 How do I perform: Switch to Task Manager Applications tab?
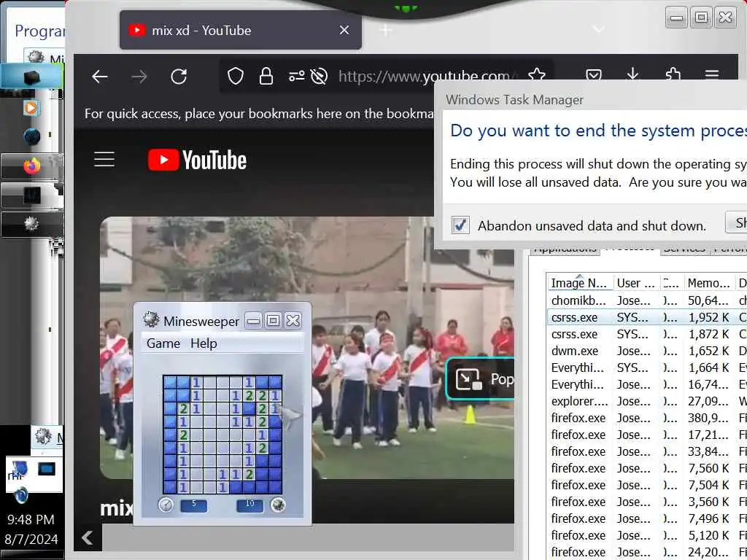[x=565, y=249]
